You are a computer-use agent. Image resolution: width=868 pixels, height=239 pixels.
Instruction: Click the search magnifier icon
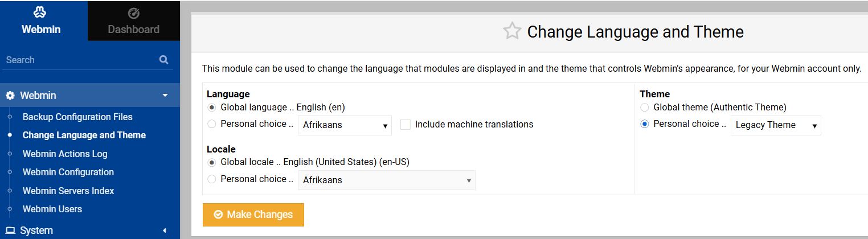click(164, 60)
